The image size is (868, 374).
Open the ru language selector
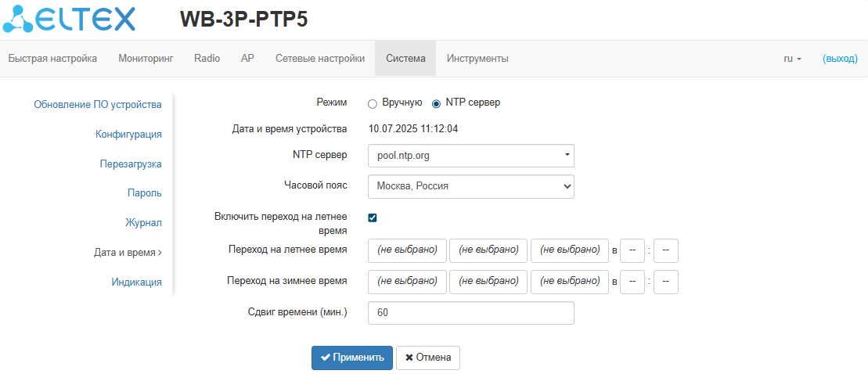point(792,59)
